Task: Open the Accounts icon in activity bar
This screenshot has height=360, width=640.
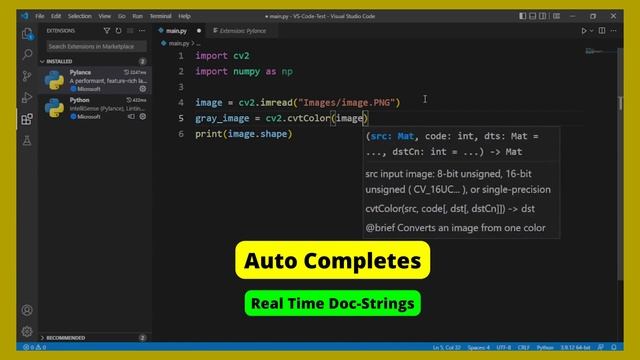Action: coord(27,310)
